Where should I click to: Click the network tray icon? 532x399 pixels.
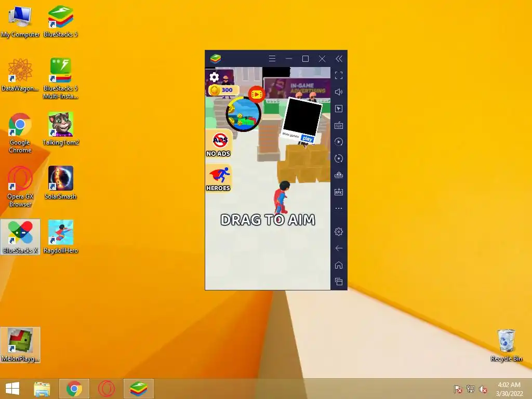471,389
